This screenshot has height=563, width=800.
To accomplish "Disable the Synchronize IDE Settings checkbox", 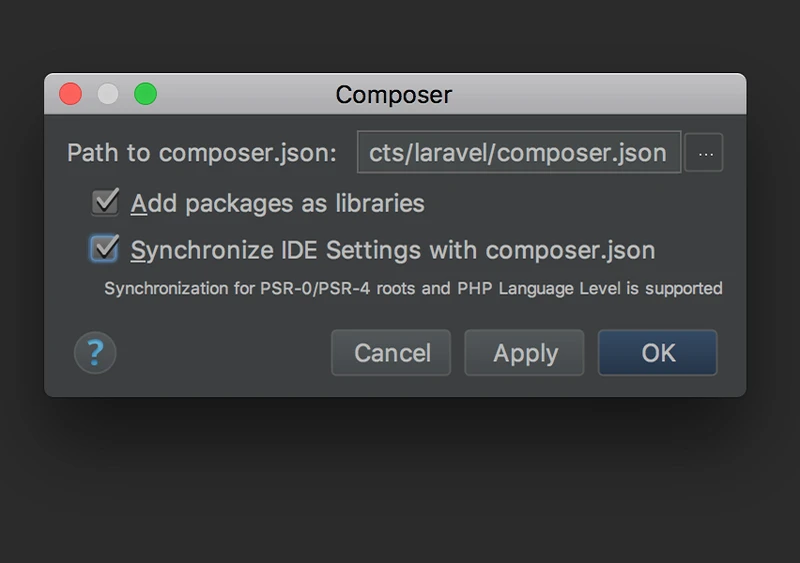I will coord(105,249).
